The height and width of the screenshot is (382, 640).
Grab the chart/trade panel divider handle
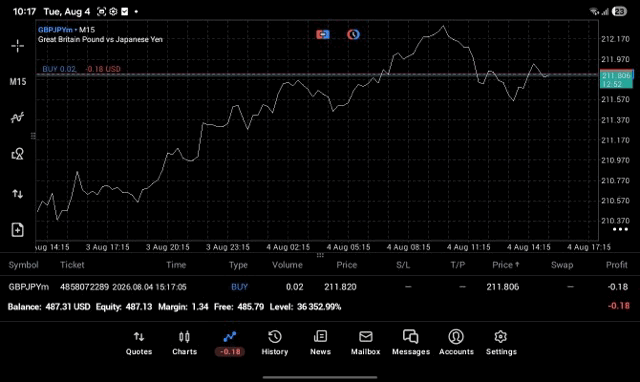coord(320,255)
